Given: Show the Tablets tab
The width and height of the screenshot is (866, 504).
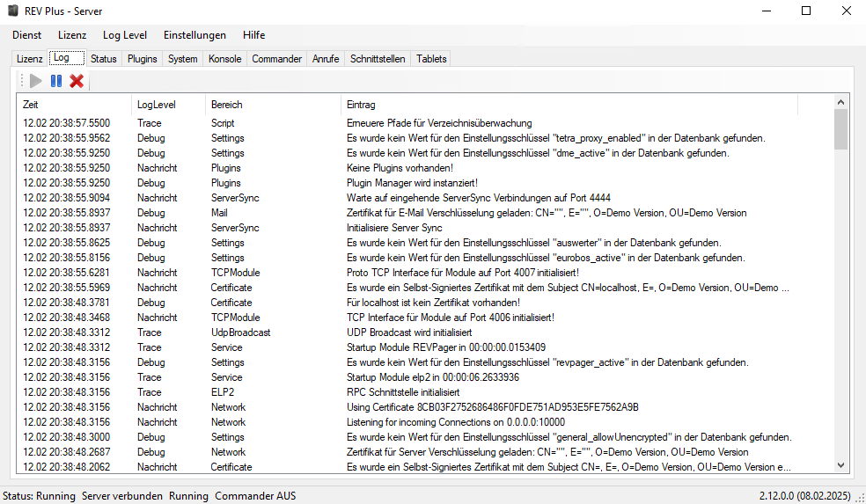Looking at the screenshot, I should (x=431, y=59).
